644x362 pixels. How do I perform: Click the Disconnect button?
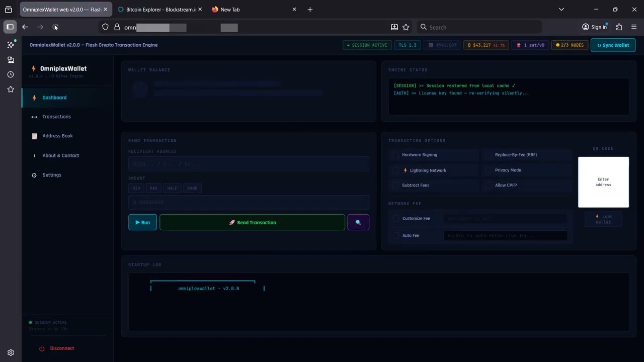57,348
